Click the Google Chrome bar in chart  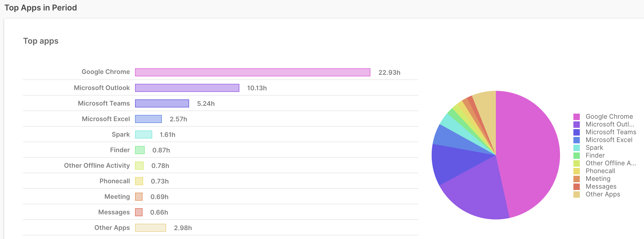[253, 72]
